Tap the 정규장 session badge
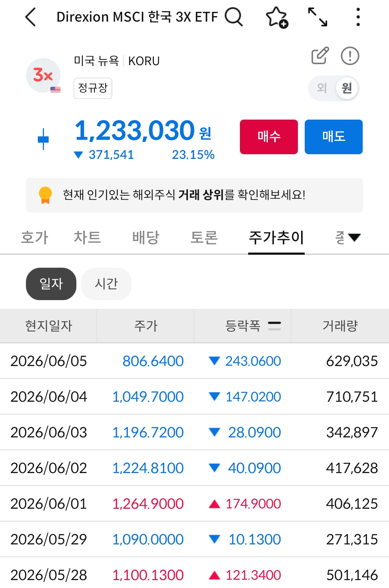Viewport: 389px width, 588px height. 93,88
